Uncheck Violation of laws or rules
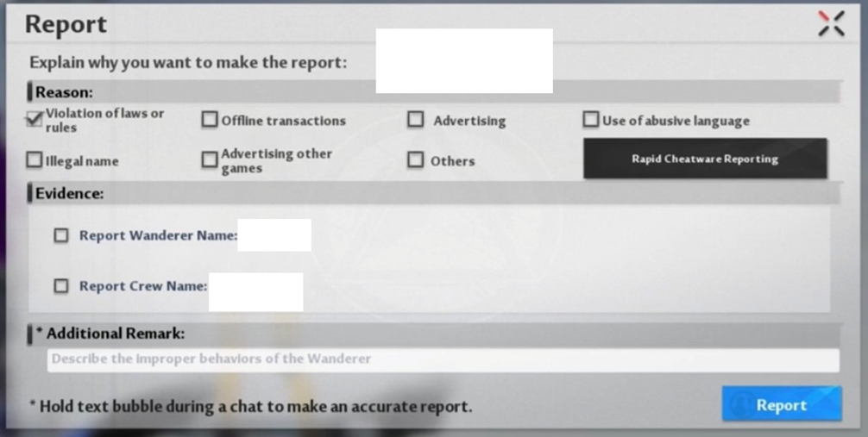 [35, 120]
